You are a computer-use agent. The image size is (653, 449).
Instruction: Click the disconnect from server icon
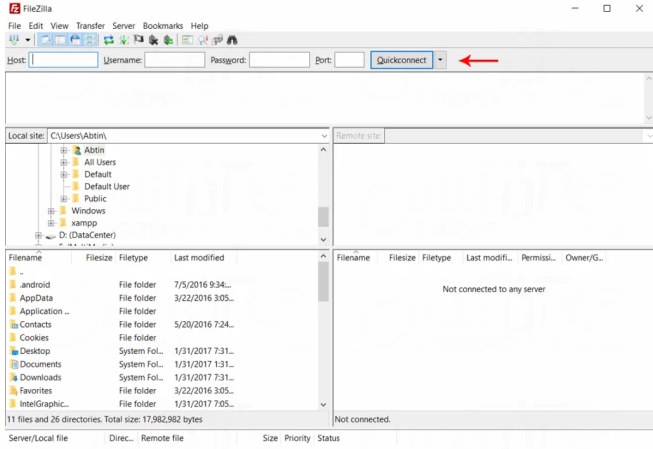154,40
